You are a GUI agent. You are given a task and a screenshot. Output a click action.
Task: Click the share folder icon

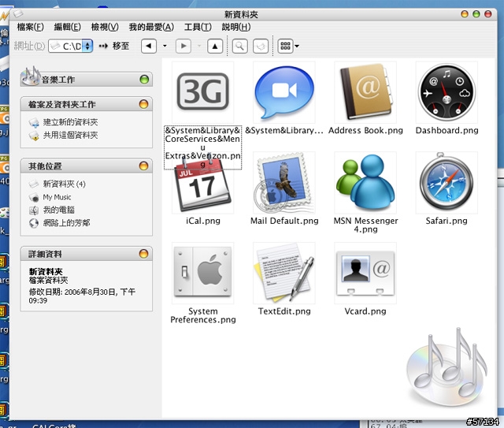(34, 136)
